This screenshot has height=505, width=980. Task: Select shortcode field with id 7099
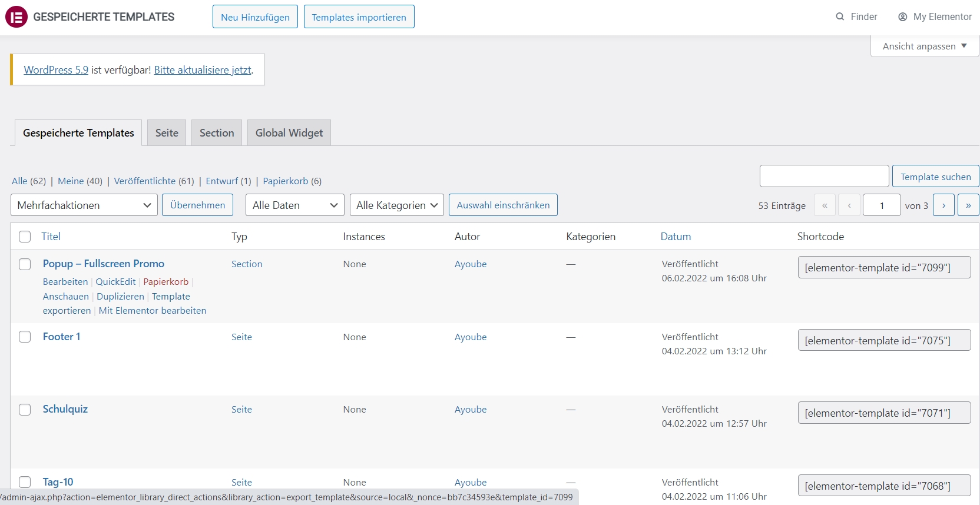coord(885,267)
